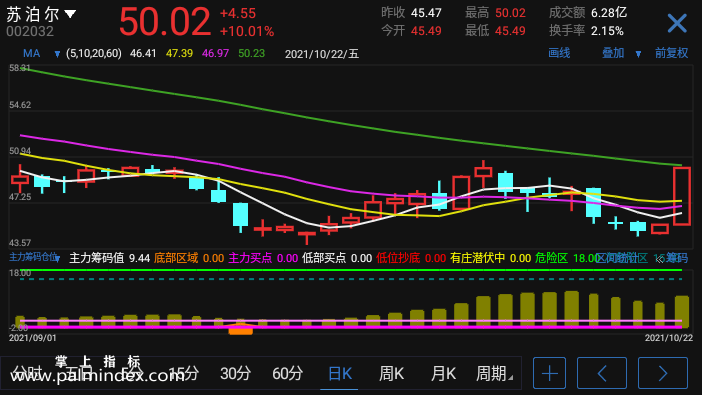The image size is (702, 395).
Task: Open the 周期 period selector
Action: coord(494,373)
